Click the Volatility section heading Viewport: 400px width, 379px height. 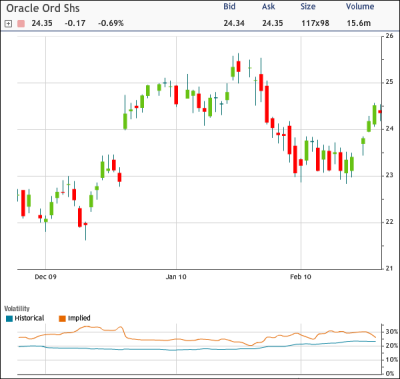(x=17, y=309)
